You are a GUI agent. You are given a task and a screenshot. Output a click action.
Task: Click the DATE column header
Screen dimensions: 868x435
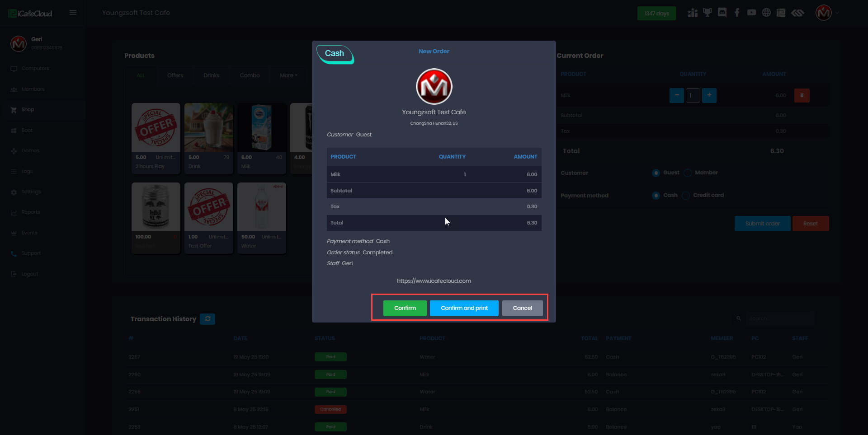click(x=240, y=338)
